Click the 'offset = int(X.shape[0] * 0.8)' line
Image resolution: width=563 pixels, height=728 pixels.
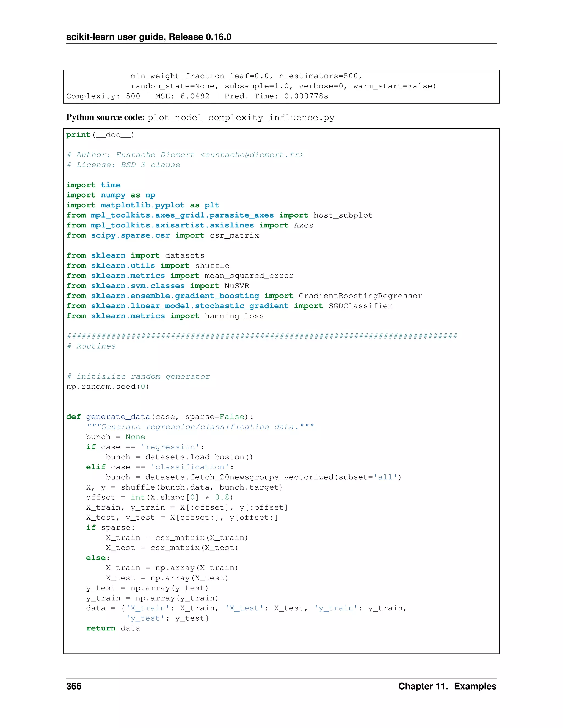tap(160, 497)
